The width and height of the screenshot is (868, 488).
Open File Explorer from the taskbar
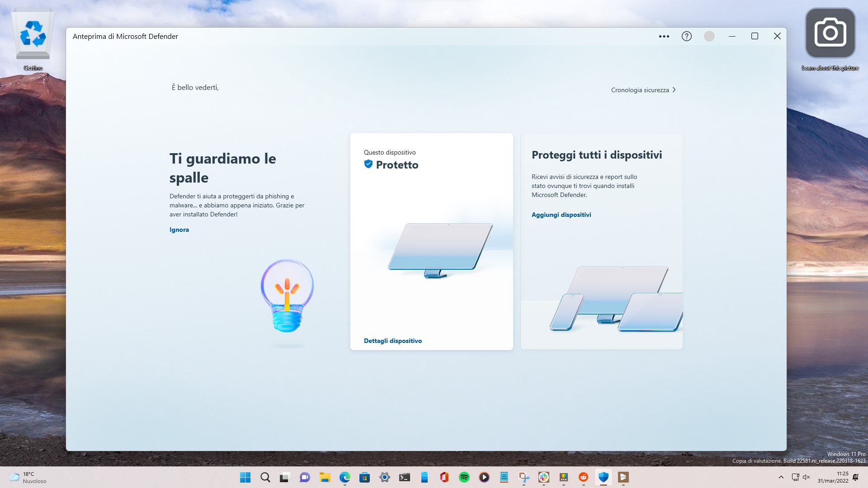(325, 477)
